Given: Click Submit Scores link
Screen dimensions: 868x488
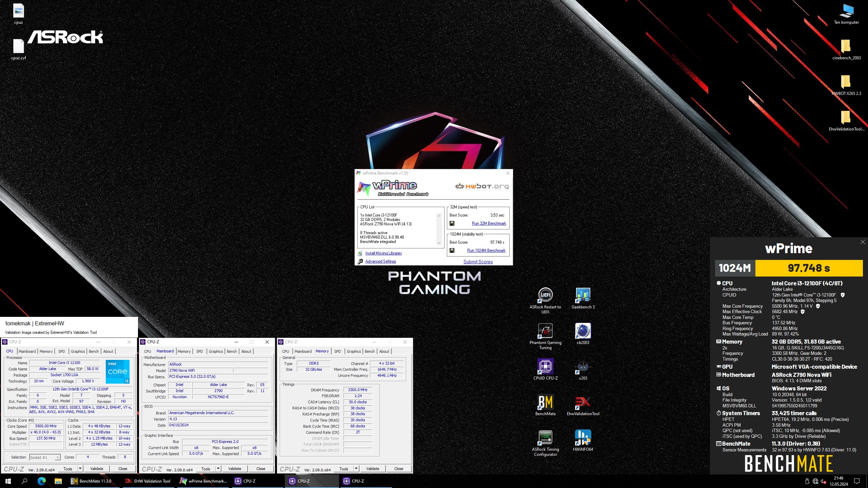Looking at the screenshot, I should pyautogui.click(x=478, y=262).
